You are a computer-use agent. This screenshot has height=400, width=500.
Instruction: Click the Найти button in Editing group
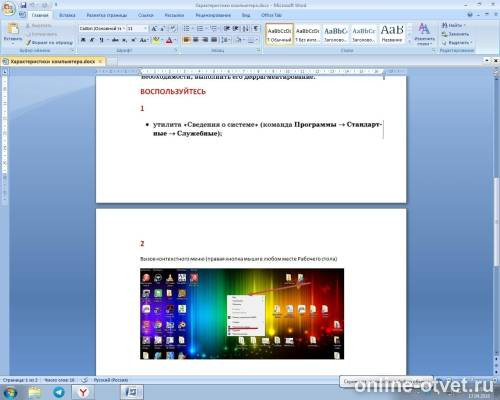tap(453, 25)
